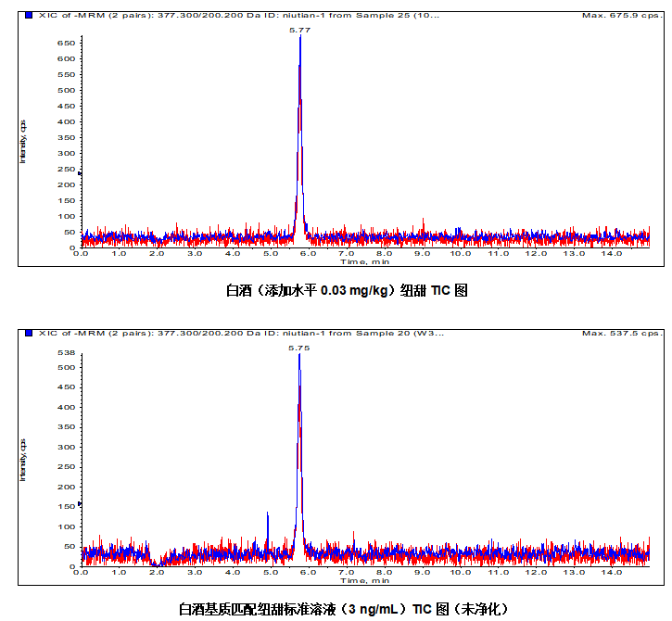The height and width of the screenshot is (621, 672).
Task: Click the blue trace color square in bottom chromatogram header
Action: coord(30,333)
